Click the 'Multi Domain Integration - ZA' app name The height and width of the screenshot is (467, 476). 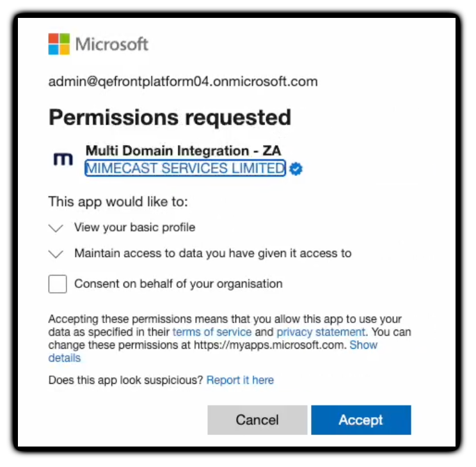coord(183,151)
